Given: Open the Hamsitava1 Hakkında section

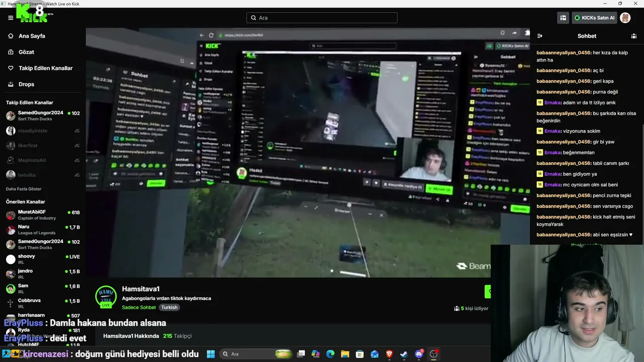Looking at the screenshot, I should 131,336.
